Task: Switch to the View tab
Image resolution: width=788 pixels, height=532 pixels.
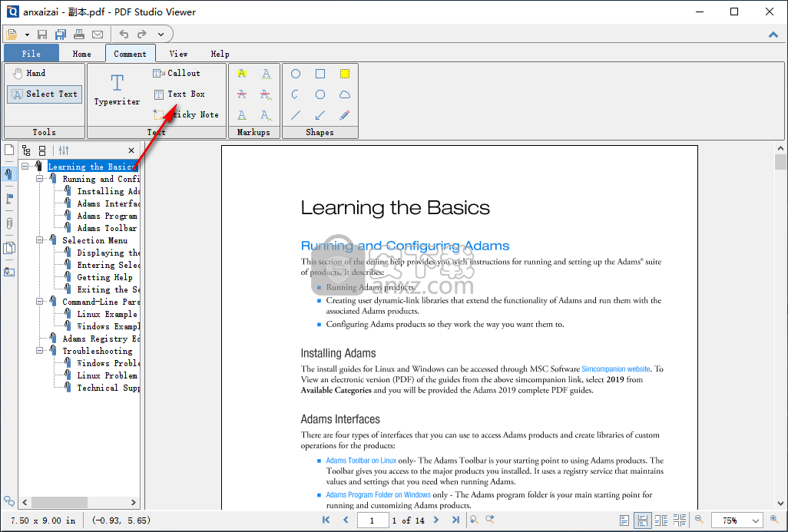Action: (x=178, y=54)
